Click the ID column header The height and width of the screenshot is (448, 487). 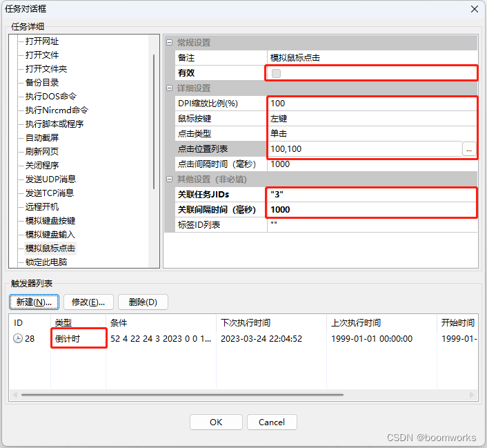click(x=30, y=322)
